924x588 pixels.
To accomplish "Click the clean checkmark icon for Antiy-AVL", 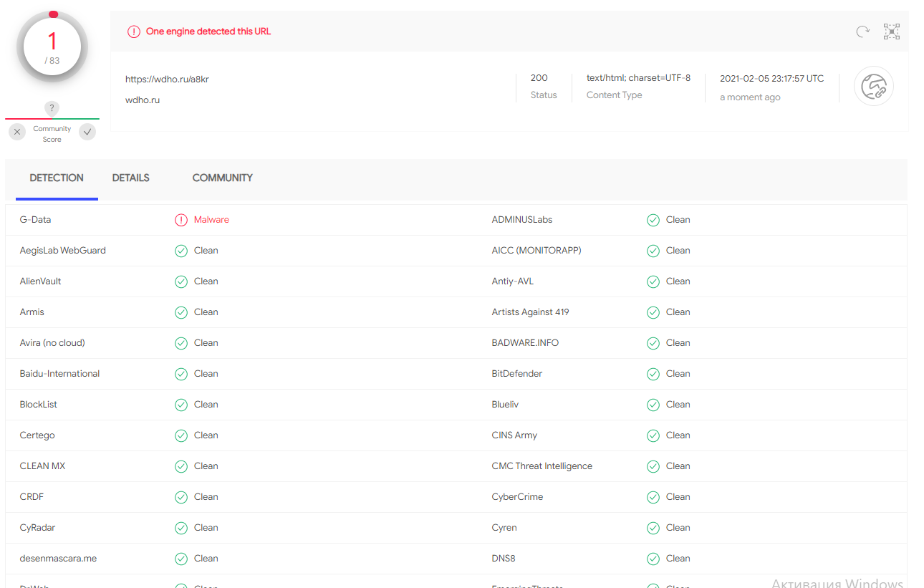I will coord(653,281).
